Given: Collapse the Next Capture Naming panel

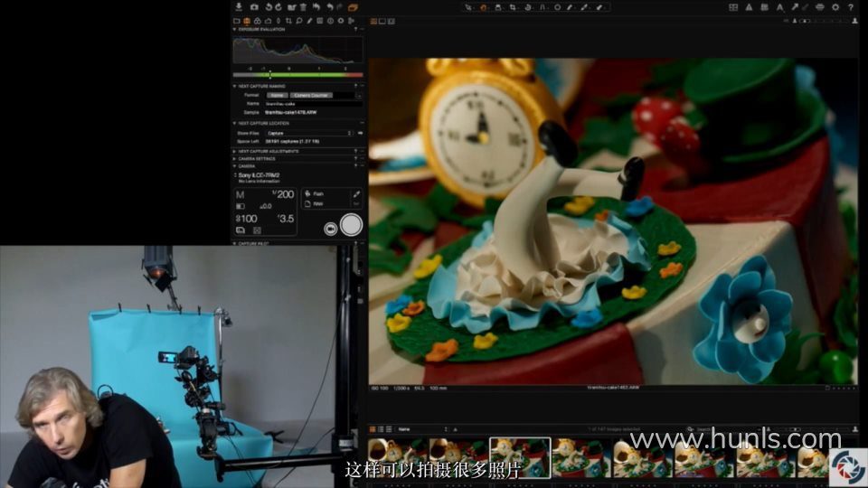Looking at the screenshot, I should [x=235, y=87].
